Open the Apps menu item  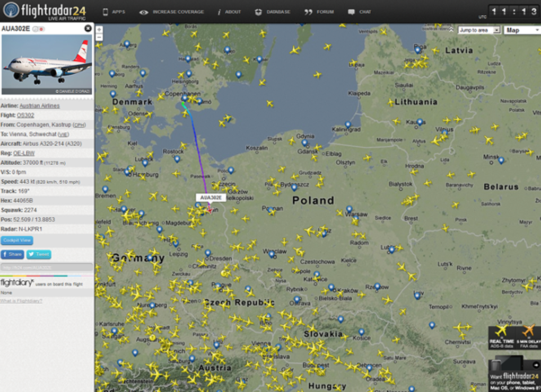114,12
